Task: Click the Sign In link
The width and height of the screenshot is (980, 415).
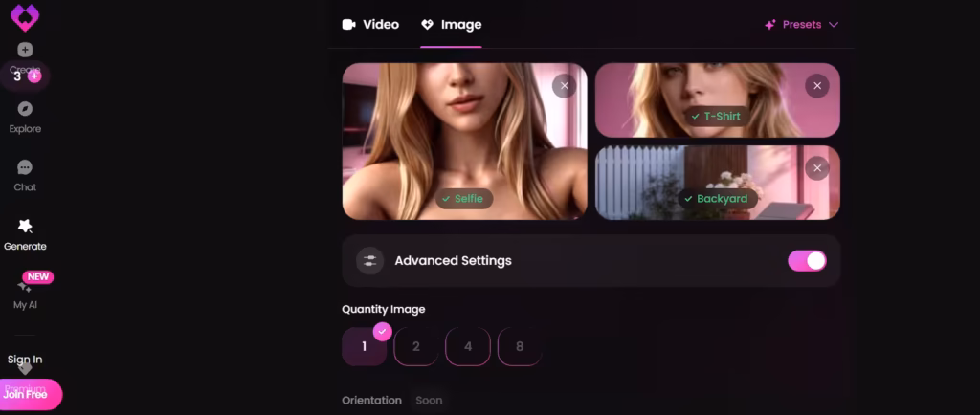Action: 25,360
